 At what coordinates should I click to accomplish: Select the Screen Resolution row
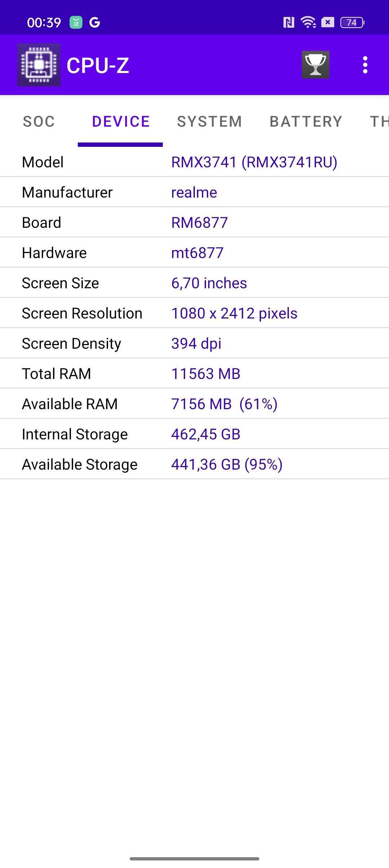click(194, 313)
